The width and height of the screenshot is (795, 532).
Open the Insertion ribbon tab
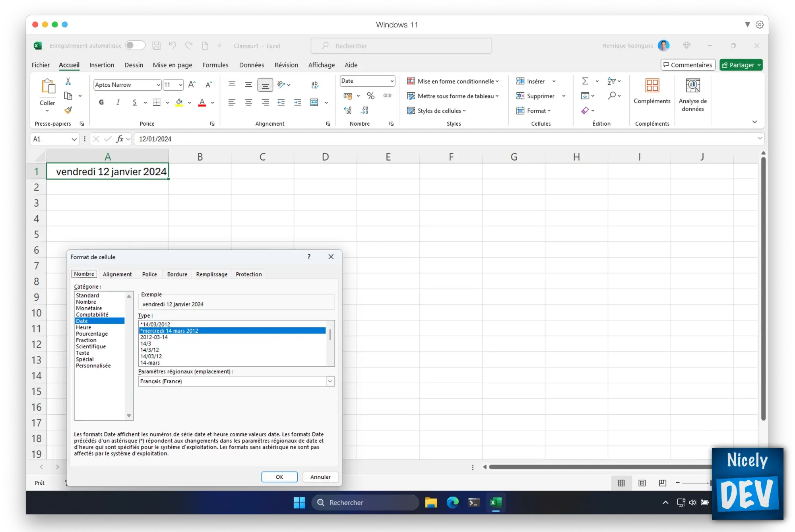coord(102,65)
